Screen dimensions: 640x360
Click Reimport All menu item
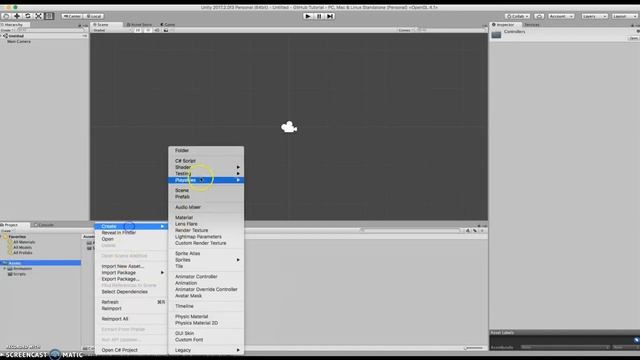[131, 319]
